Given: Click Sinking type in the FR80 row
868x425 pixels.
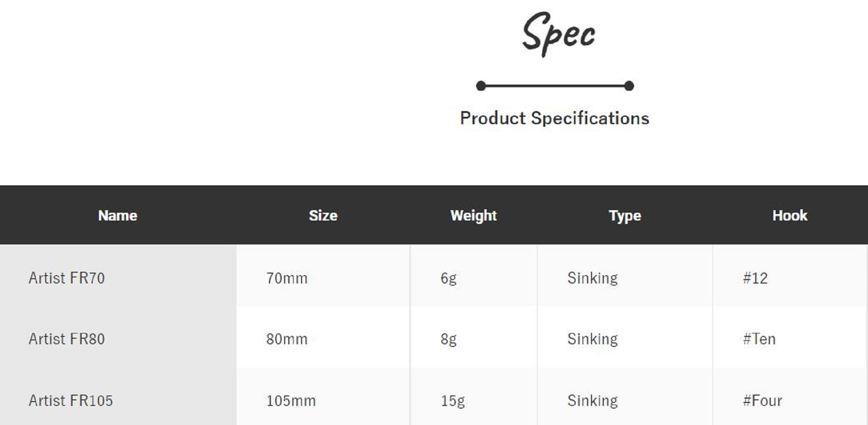Looking at the screenshot, I should click(592, 339).
